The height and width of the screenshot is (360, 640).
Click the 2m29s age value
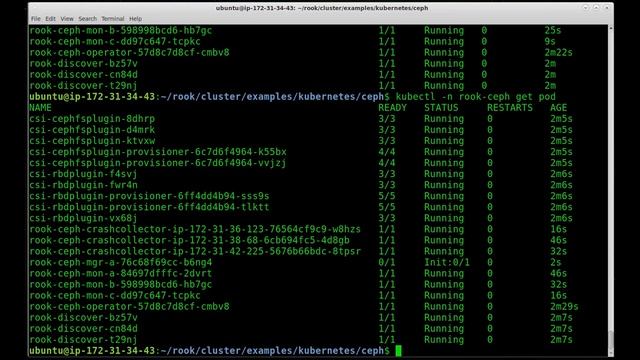click(x=564, y=306)
